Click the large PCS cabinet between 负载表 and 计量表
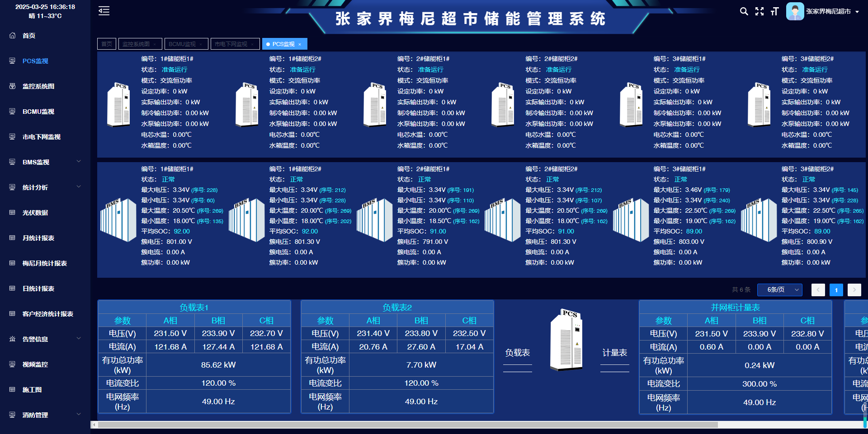868x434 pixels. (x=566, y=340)
